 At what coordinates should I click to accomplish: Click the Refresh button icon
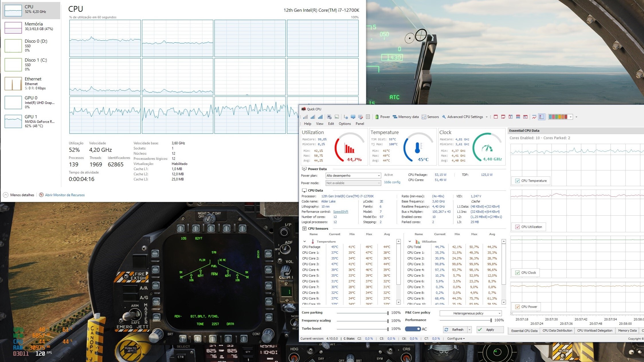coord(446,330)
